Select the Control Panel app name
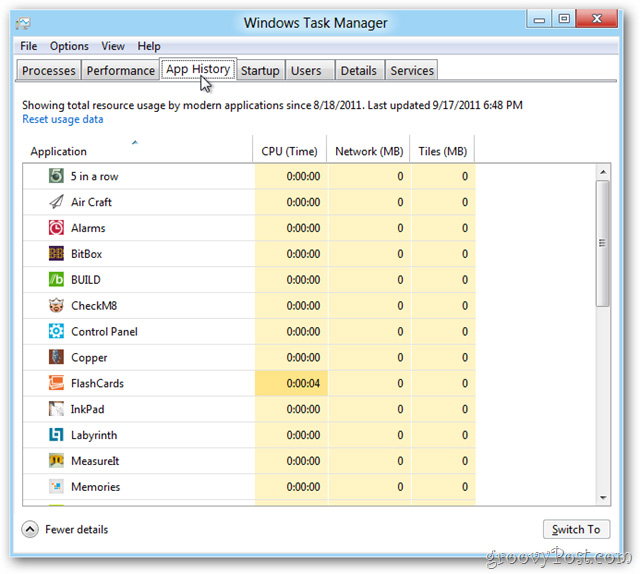 (x=104, y=331)
